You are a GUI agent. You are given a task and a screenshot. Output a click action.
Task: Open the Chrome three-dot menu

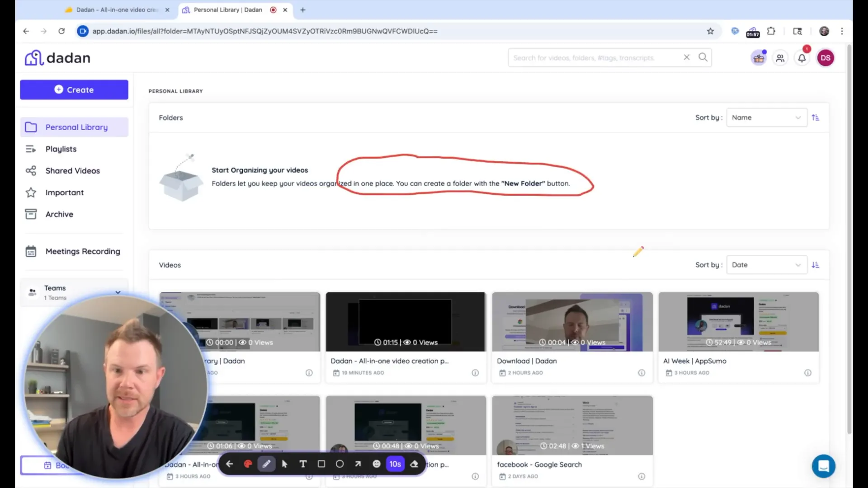(x=842, y=31)
